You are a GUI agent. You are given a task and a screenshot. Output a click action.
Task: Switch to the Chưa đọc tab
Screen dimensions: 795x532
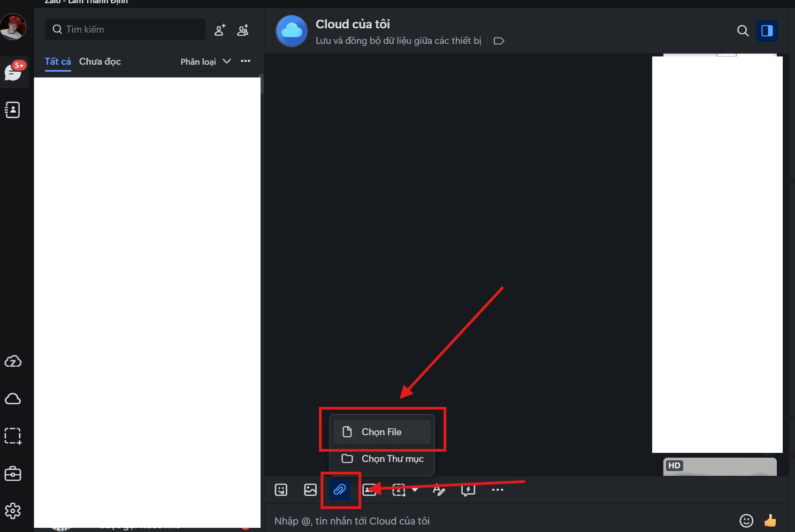(100, 61)
